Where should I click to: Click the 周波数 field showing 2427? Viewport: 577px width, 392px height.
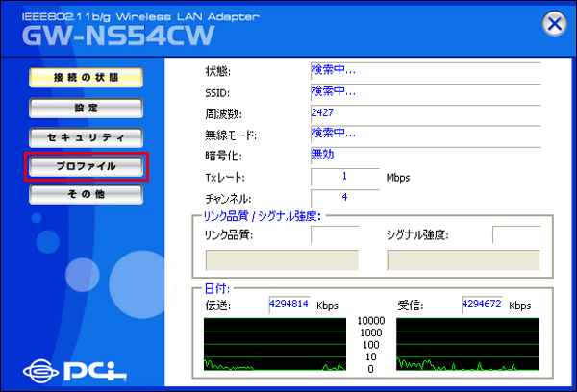tap(425, 112)
